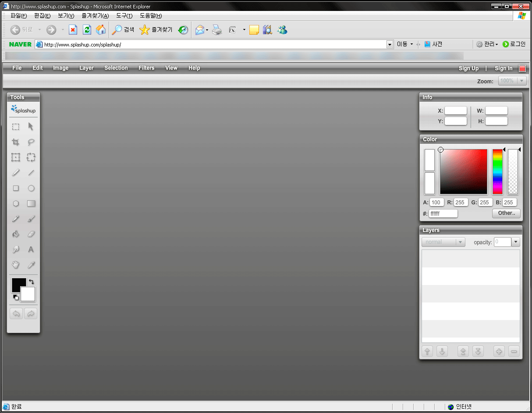
Task: Select the Crop tool
Action: (16, 142)
